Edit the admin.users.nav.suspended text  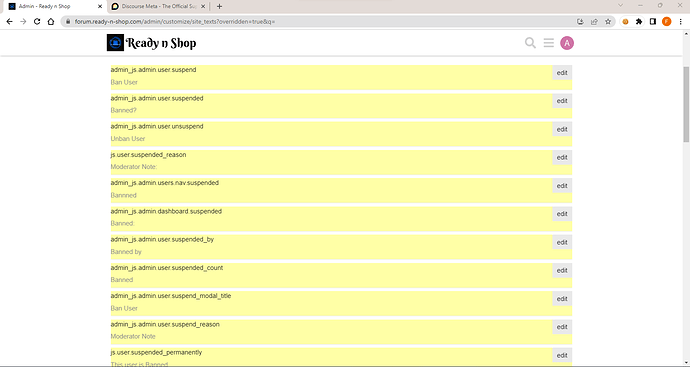[562, 186]
